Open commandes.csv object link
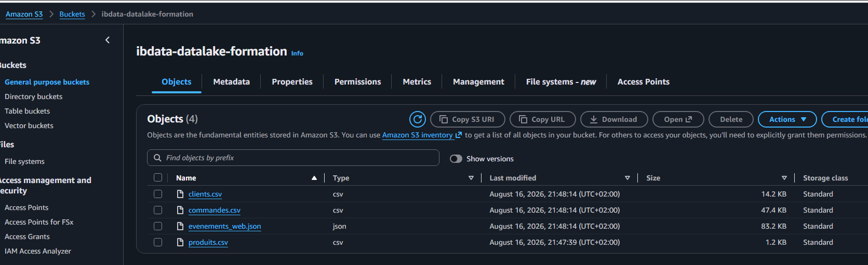The image size is (868, 265). 215,210
